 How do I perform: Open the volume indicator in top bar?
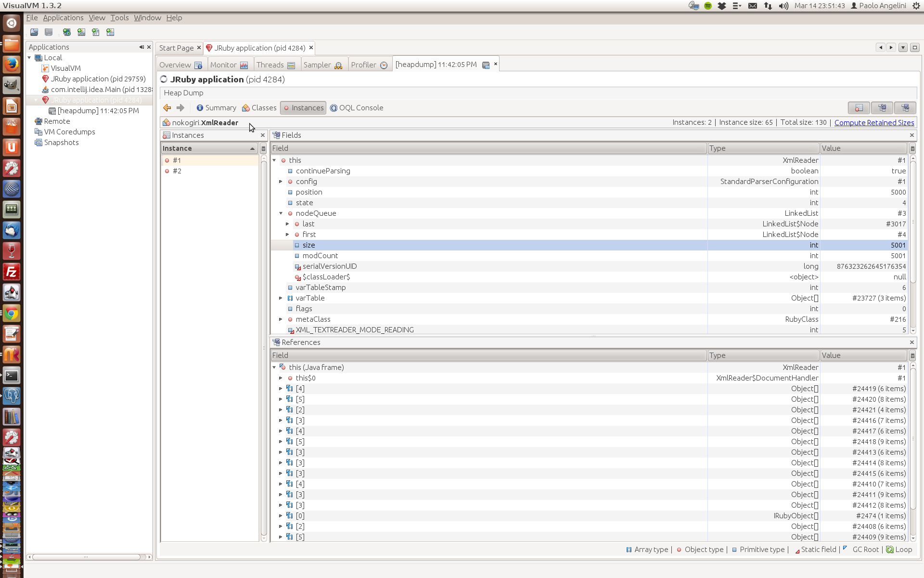[x=783, y=6]
